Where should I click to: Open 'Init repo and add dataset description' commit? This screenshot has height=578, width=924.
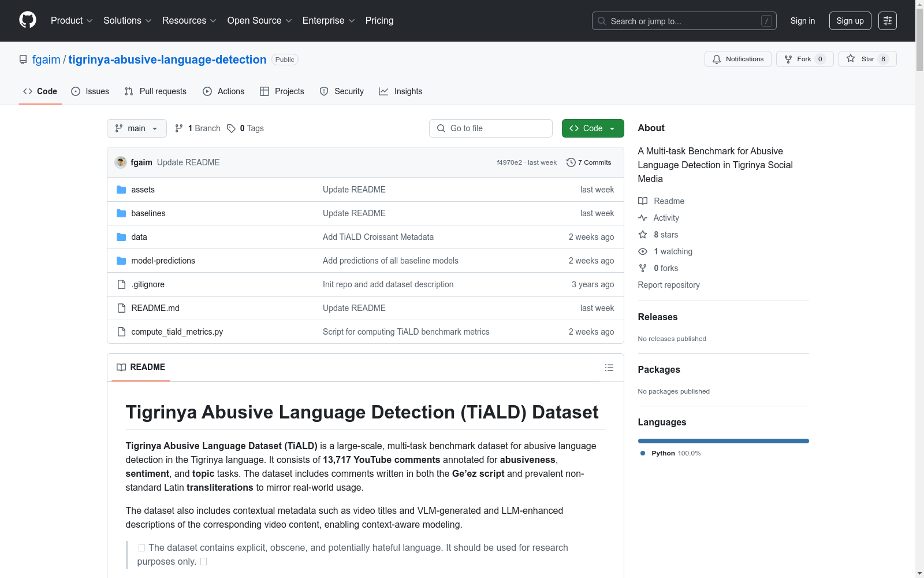388,284
